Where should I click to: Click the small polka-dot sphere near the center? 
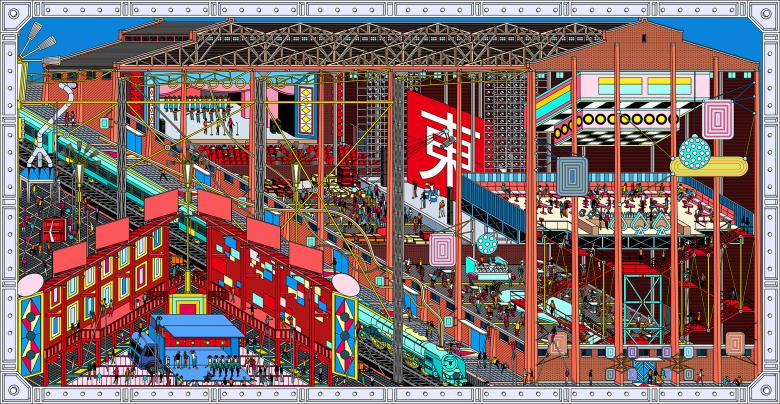[486, 243]
